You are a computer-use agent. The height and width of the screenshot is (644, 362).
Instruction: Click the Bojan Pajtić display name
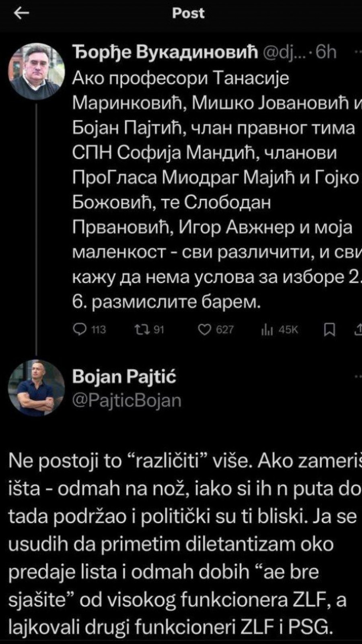(124, 377)
